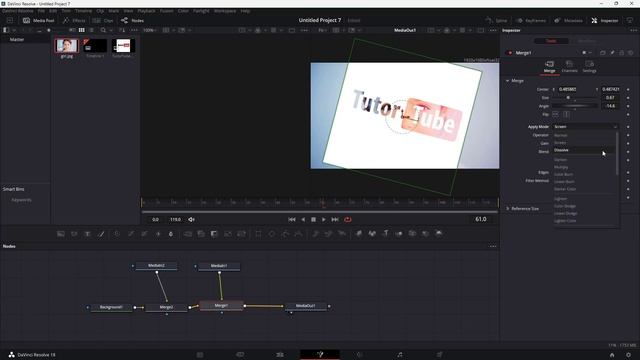Add a Brightness Contrast node
Screen dimensions: 640x360
158,234
